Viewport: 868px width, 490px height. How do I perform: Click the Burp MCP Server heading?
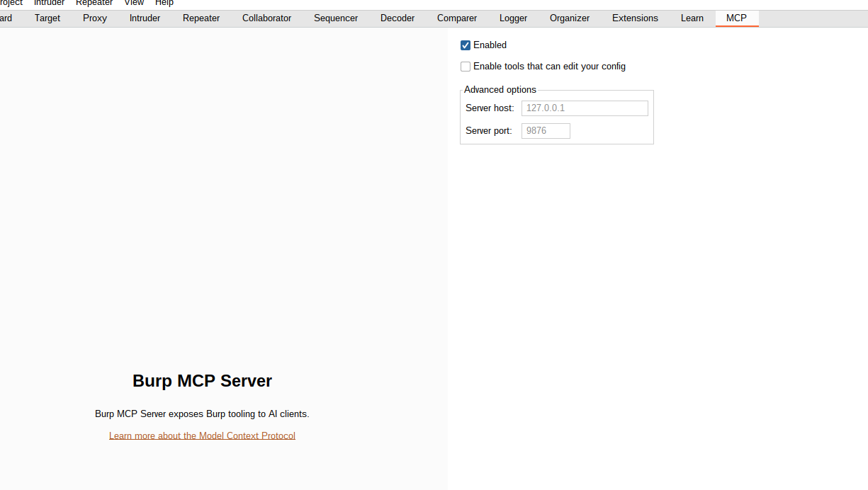pos(202,381)
